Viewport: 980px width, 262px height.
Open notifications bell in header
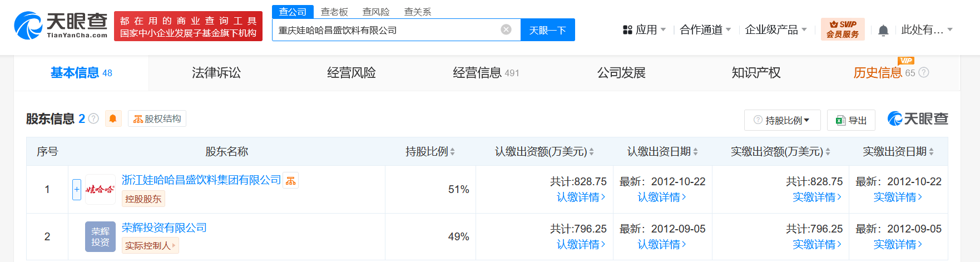(883, 30)
